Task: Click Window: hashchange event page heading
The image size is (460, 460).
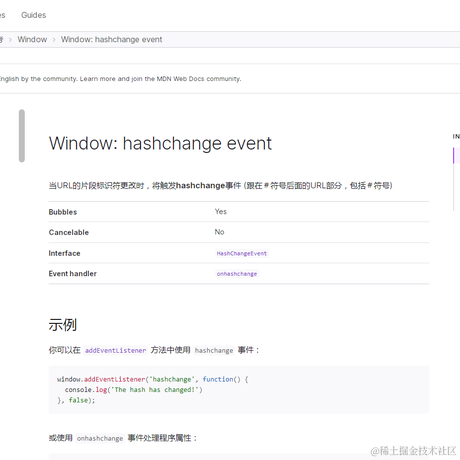Action: (x=160, y=143)
